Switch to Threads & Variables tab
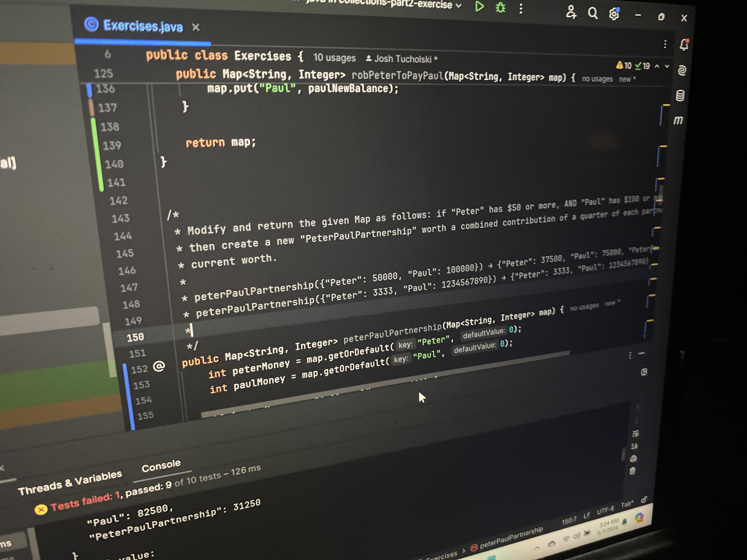 70,483
